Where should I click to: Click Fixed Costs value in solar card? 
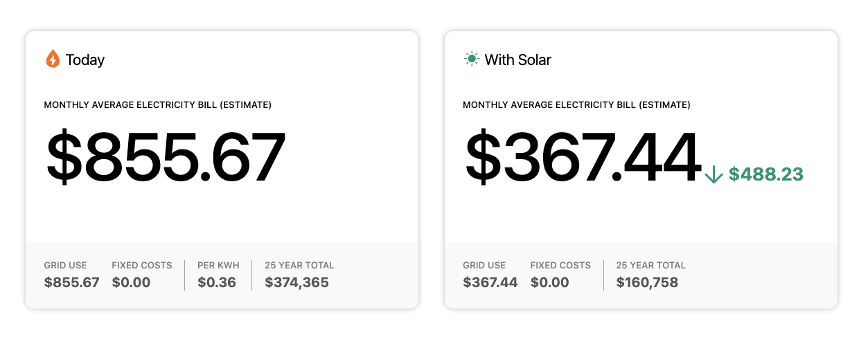click(550, 282)
